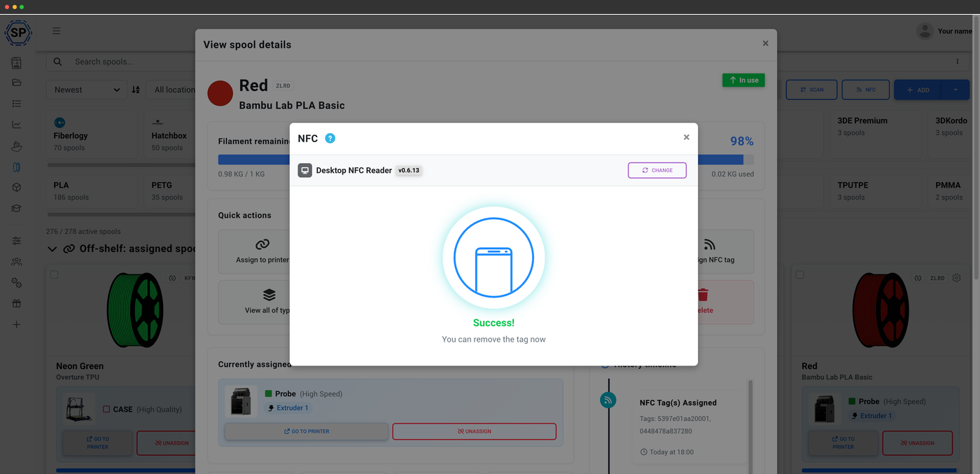Open the statistics chart sidebar icon
The width and height of the screenshot is (980, 474).
point(16,125)
